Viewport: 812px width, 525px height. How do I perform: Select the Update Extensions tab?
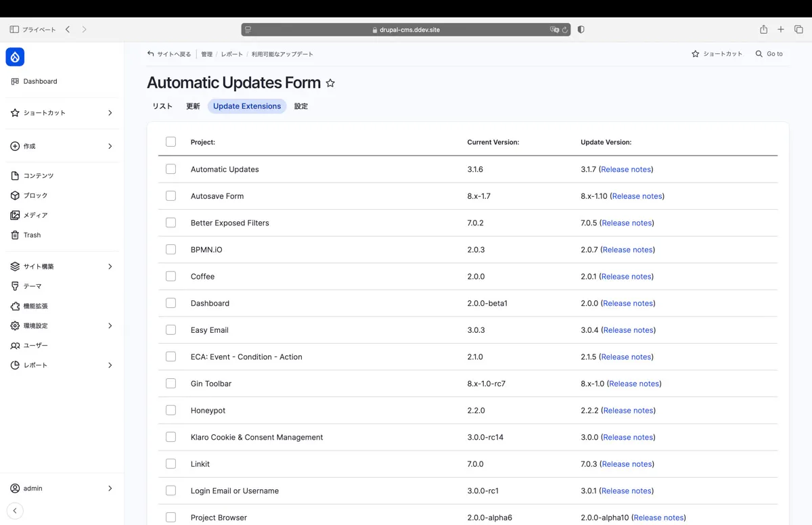(247, 106)
